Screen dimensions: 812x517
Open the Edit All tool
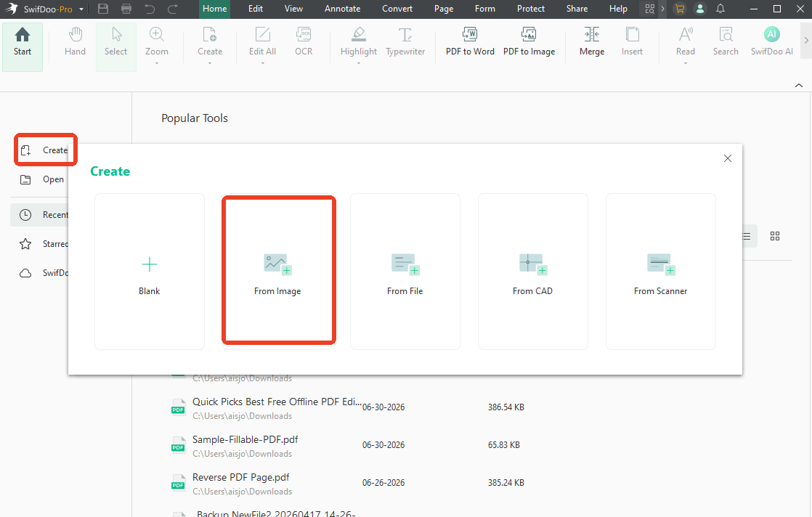pyautogui.click(x=262, y=42)
